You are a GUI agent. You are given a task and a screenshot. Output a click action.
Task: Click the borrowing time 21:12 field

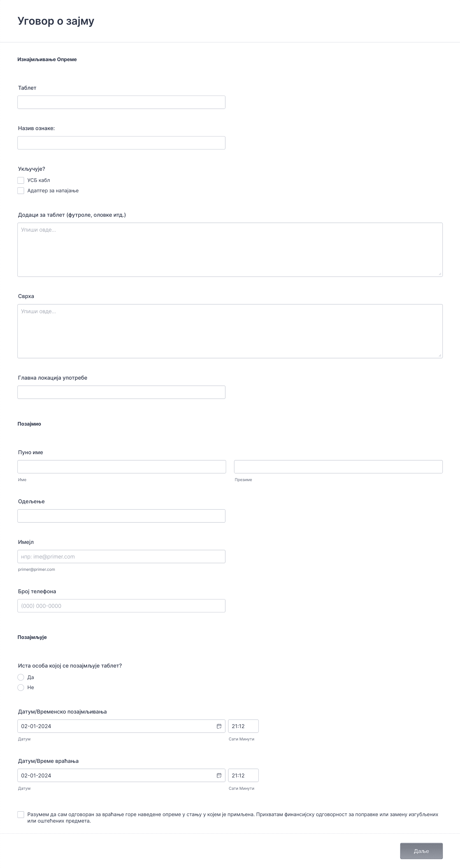point(243,726)
